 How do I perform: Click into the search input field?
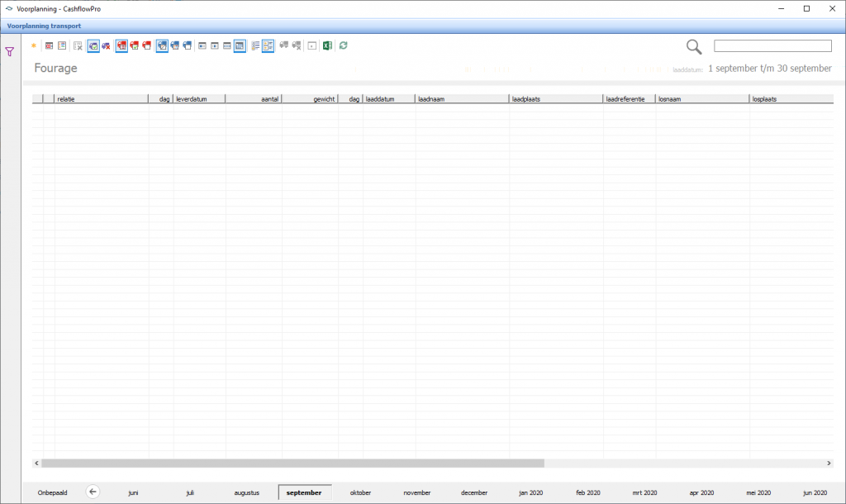tap(772, 46)
